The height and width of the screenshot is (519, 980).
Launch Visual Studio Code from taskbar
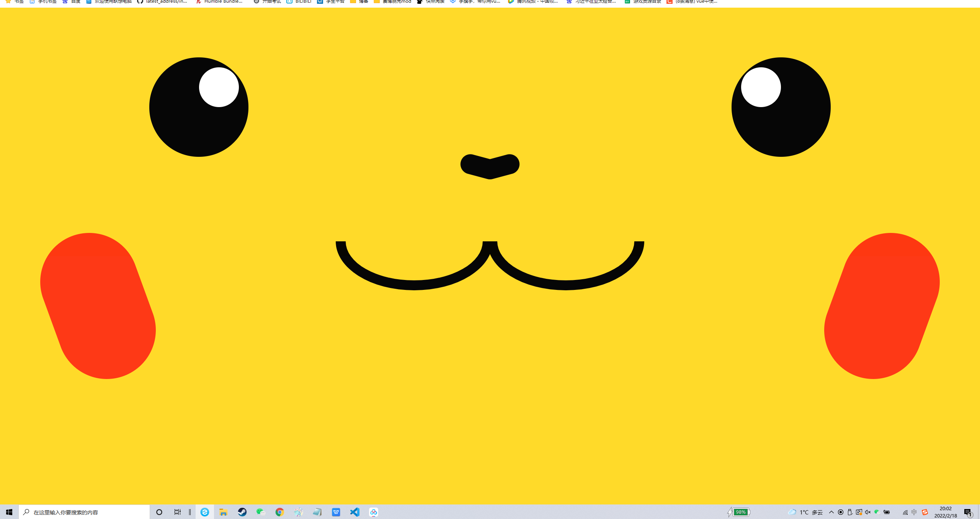point(354,512)
